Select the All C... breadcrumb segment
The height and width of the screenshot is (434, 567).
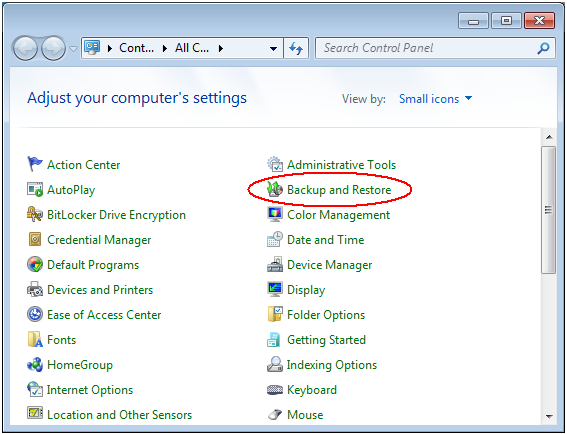coord(192,48)
